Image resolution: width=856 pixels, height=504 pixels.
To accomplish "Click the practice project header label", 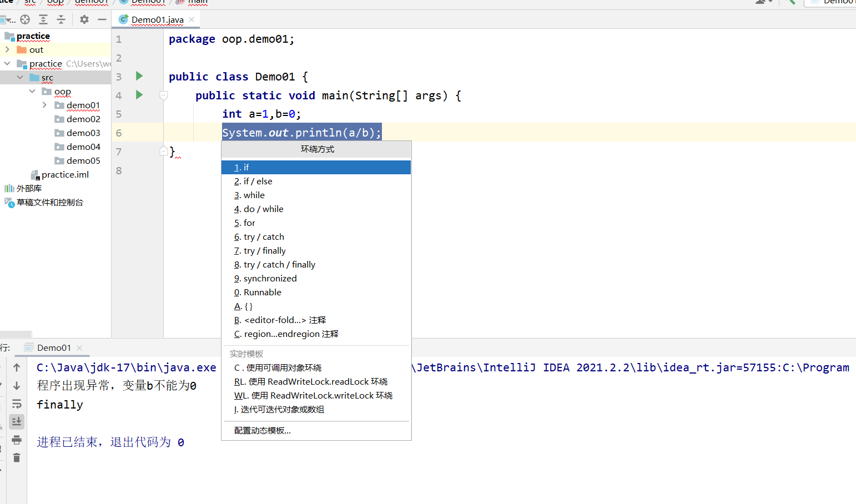I will point(33,36).
